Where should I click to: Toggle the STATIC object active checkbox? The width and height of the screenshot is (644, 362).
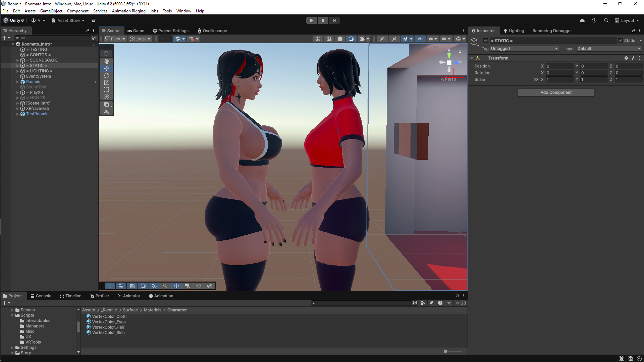(485, 41)
